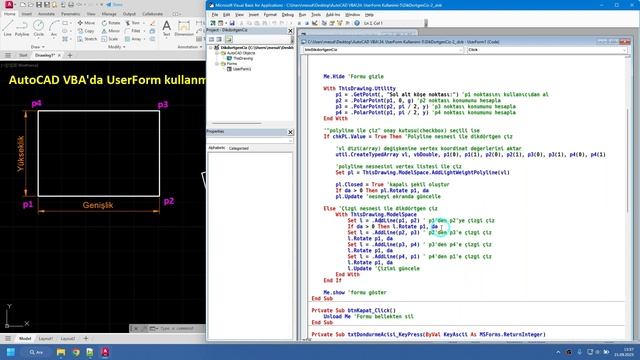This screenshot has width=640, height=360.
Task: Open the Run menu in VBA editor
Action: (x=302, y=15)
